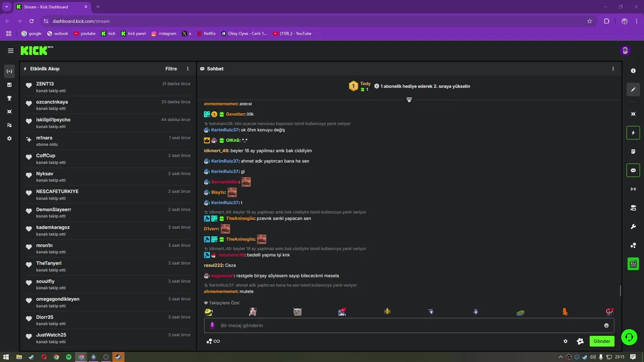
Task: Open the Chrome extensions puzzle icon
Action: 607,21
